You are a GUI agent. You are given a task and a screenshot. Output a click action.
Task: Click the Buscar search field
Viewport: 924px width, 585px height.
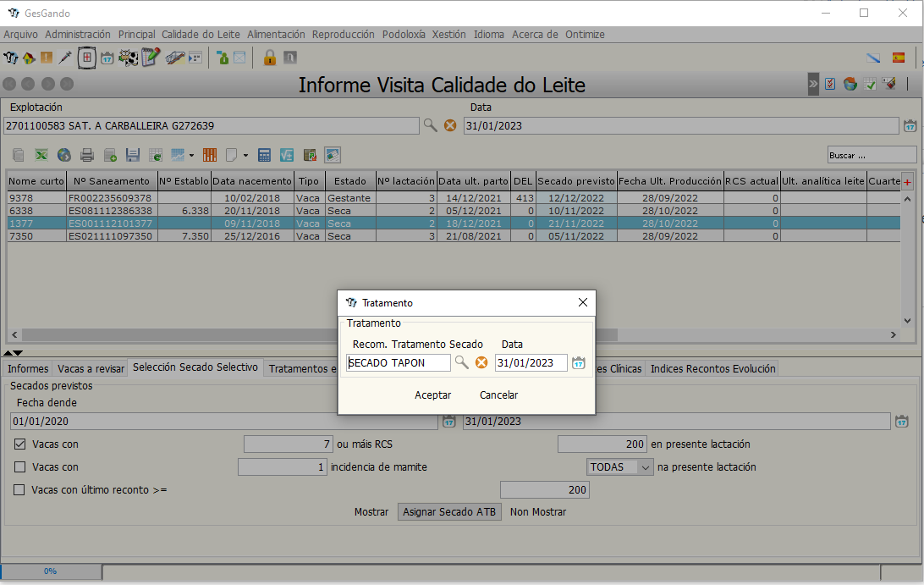[x=872, y=155]
